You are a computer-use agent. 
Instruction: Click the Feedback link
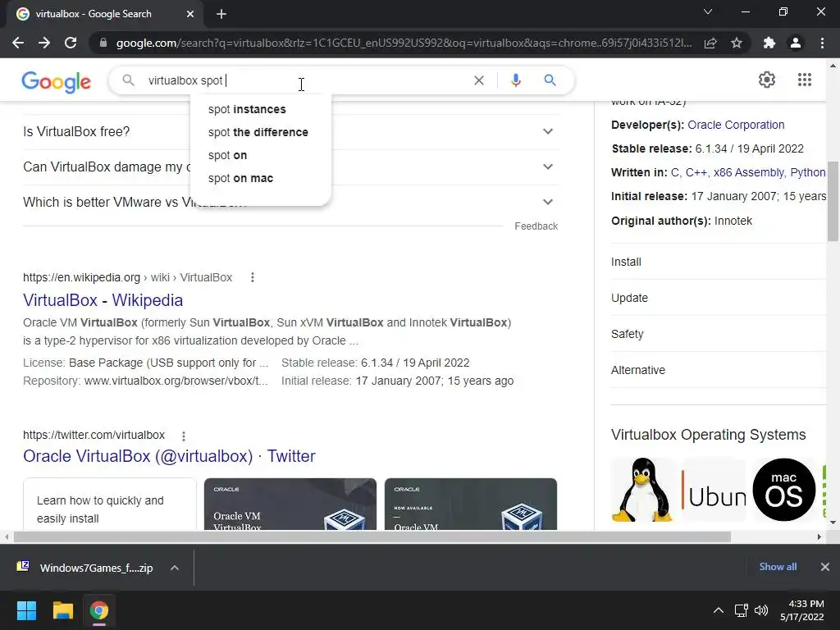pyautogui.click(x=536, y=226)
